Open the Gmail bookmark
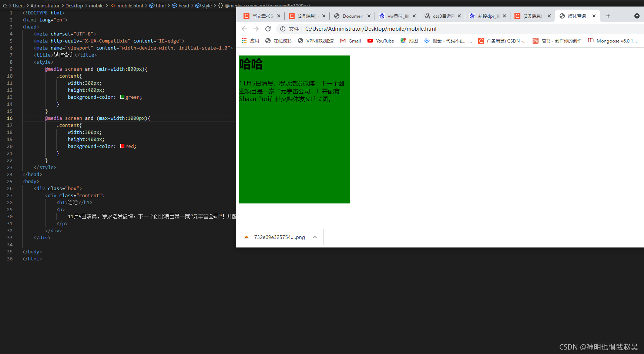Image resolution: width=644 pixels, height=354 pixels. pyautogui.click(x=350, y=41)
